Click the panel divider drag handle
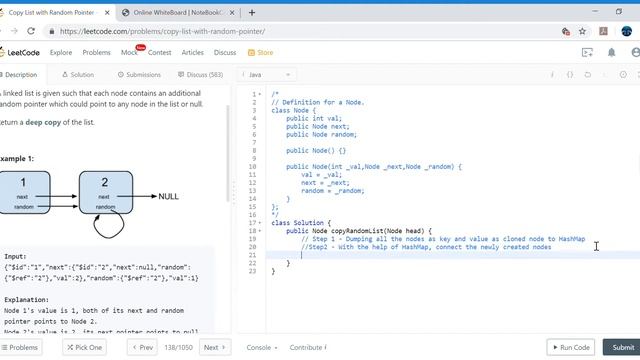 [234, 193]
